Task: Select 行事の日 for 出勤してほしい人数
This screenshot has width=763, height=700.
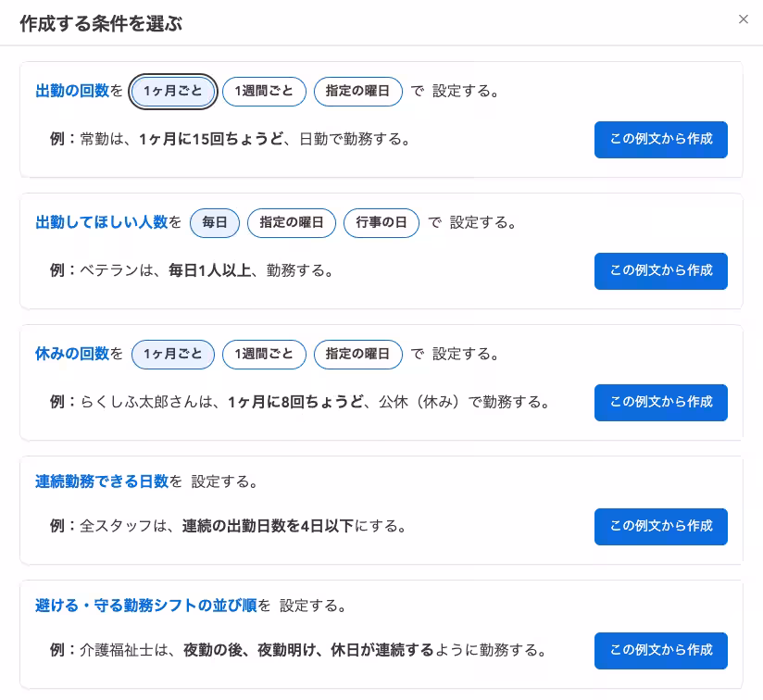Action: click(x=381, y=223)
